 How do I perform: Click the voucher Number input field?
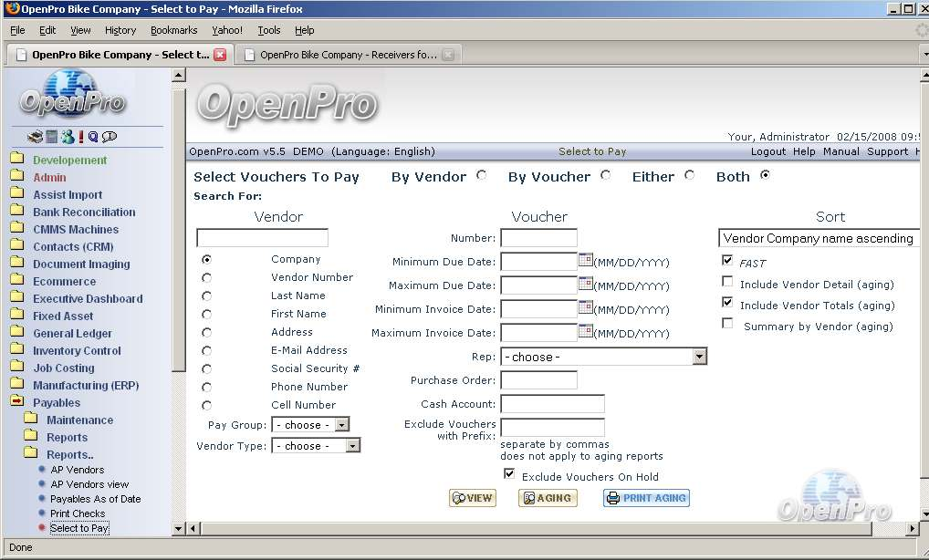pyautogui.click(x=538, y=238)
